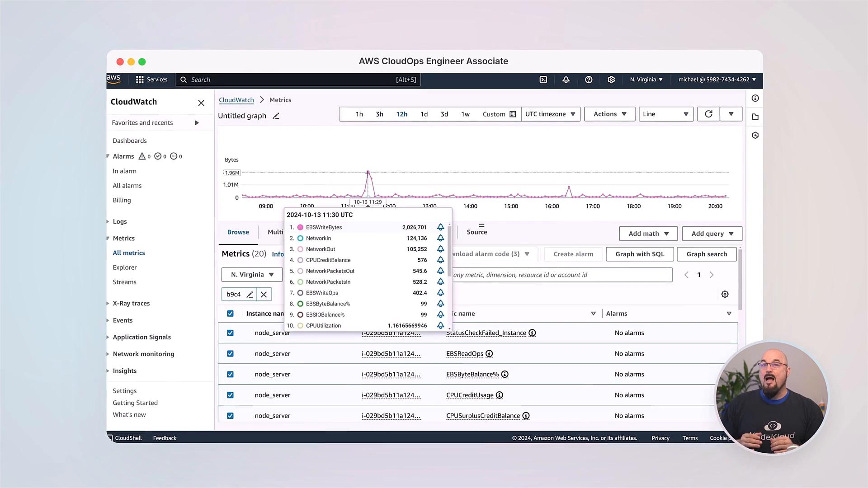Viewport: 868px width, 488px height.
Task: Open All alarms in the sidebar
Action: point(127,186)
